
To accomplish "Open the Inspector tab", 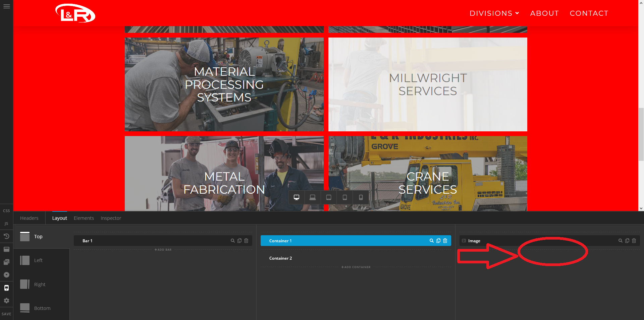I will click(x=111, y=218).
